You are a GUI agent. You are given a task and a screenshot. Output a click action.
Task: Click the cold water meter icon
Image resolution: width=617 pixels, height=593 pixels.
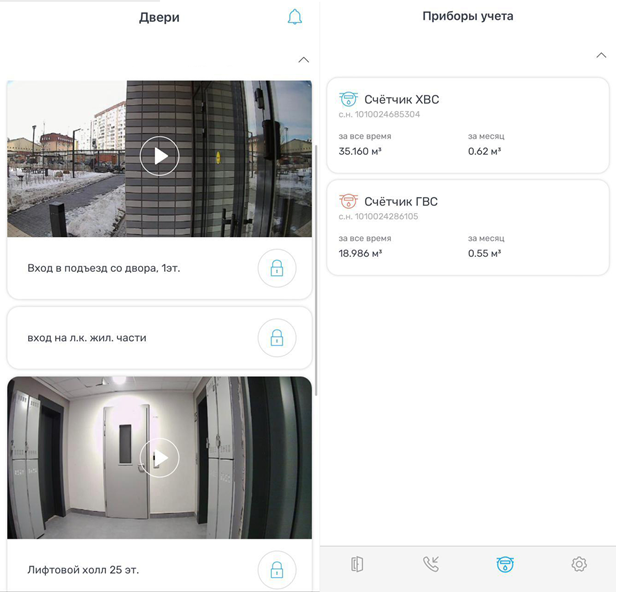coord(348,99)
